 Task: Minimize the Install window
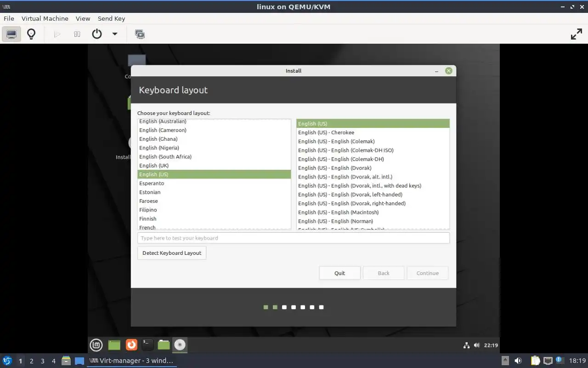(x=437, y=71)
